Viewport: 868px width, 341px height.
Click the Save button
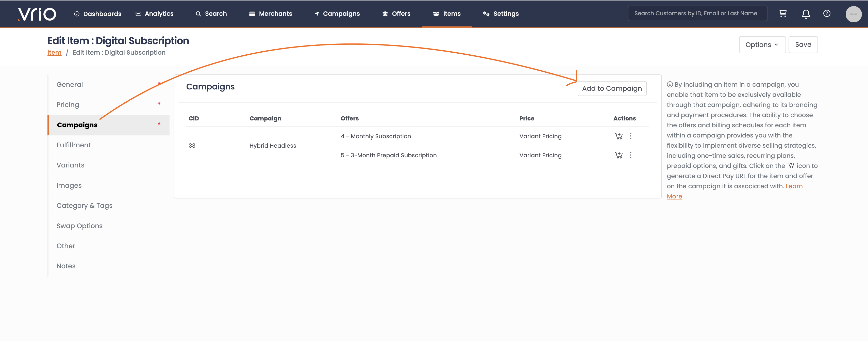click(803, 44)
